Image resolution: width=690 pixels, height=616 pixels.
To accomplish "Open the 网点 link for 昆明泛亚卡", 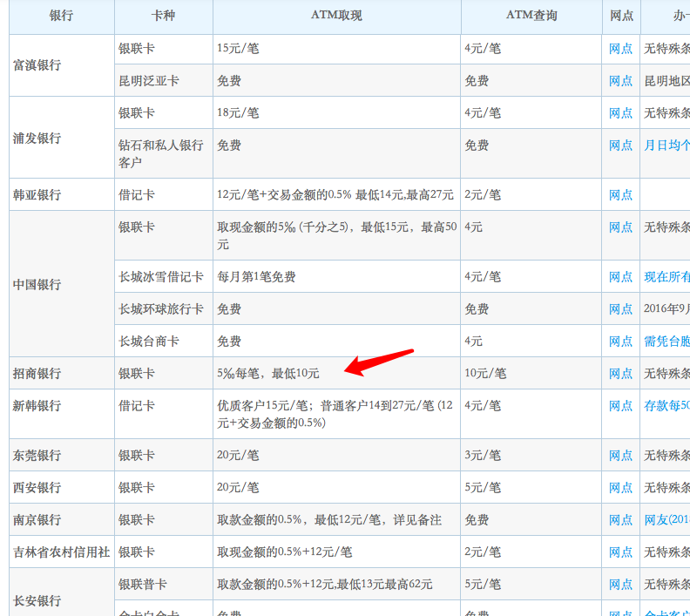I will point(620,81).
